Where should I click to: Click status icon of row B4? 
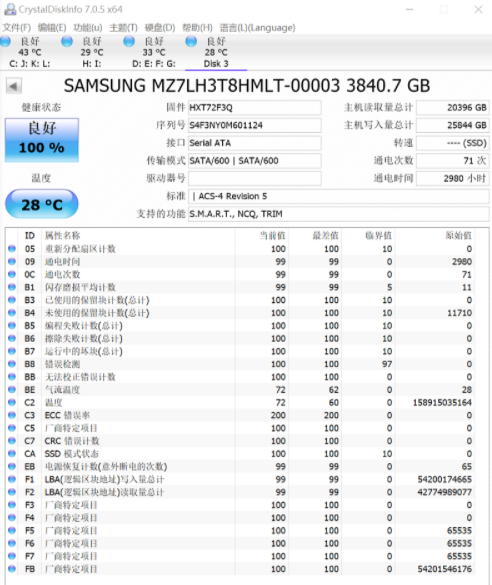(x=12, y=313)
